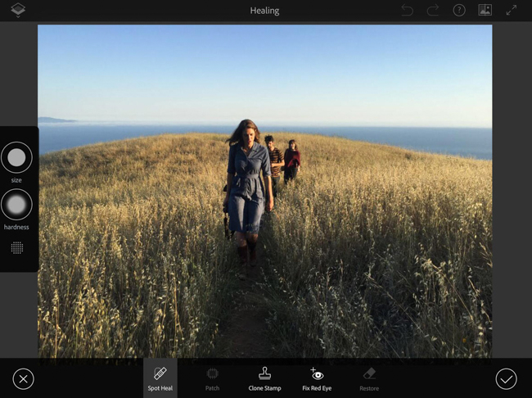Image resolution: width=532 pixels, height=398 pixels.
Task: Select the Patch tool
Action: [x=213, y=378]
